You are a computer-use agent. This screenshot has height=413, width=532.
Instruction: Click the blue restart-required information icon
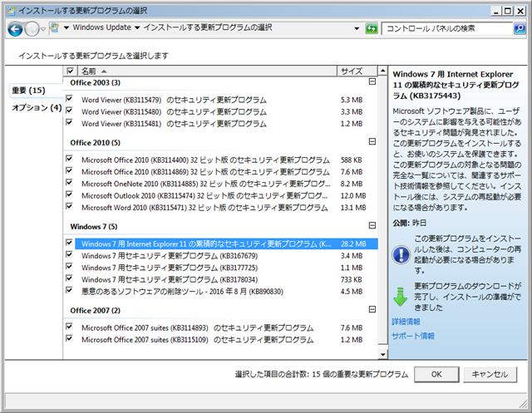coord(401,254)
